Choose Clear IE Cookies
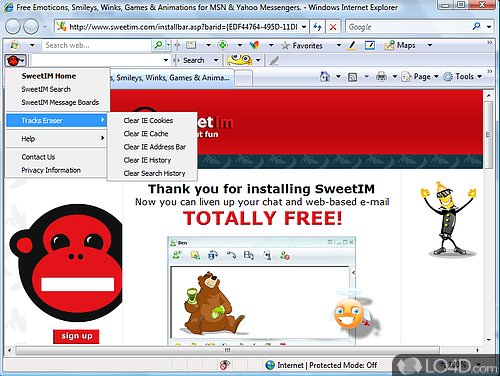This screenshot has height=376, width=500. tap(152, 120)
